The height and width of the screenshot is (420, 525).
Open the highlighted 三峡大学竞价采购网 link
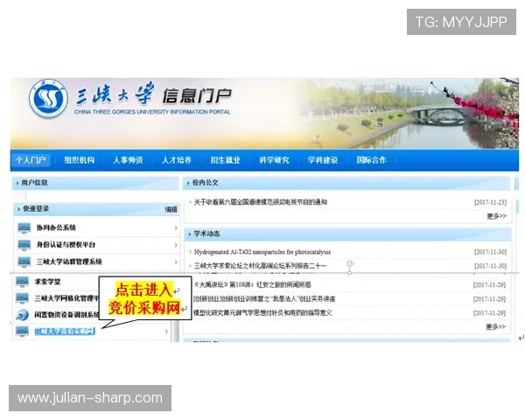click(65, 332)
